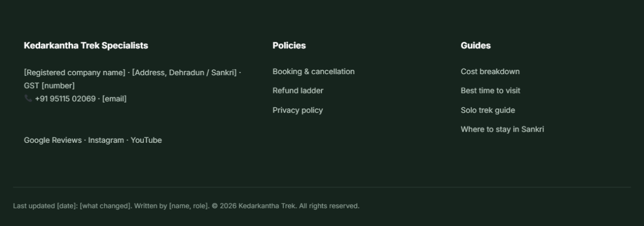
Task: Click the Policies column heading
Action: point(289,46)
